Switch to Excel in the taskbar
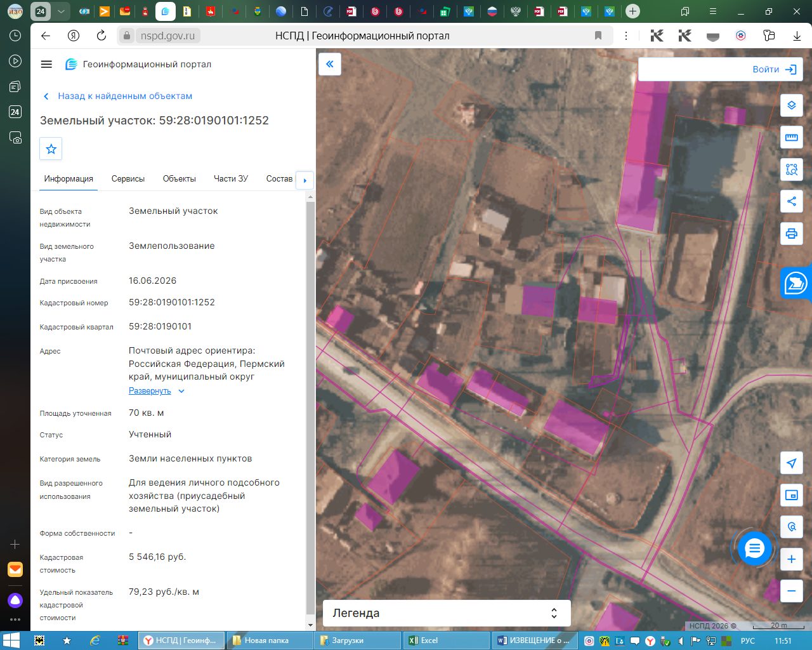812x650 pixels. (446, 640)
